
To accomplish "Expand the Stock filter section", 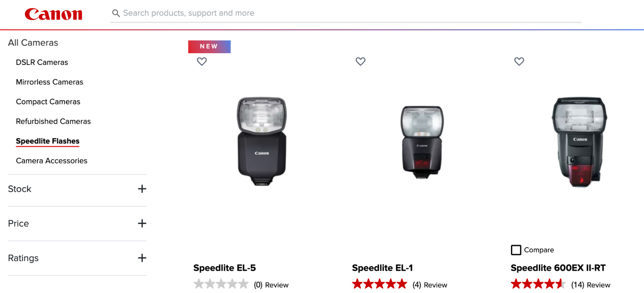I will [142, 189].
